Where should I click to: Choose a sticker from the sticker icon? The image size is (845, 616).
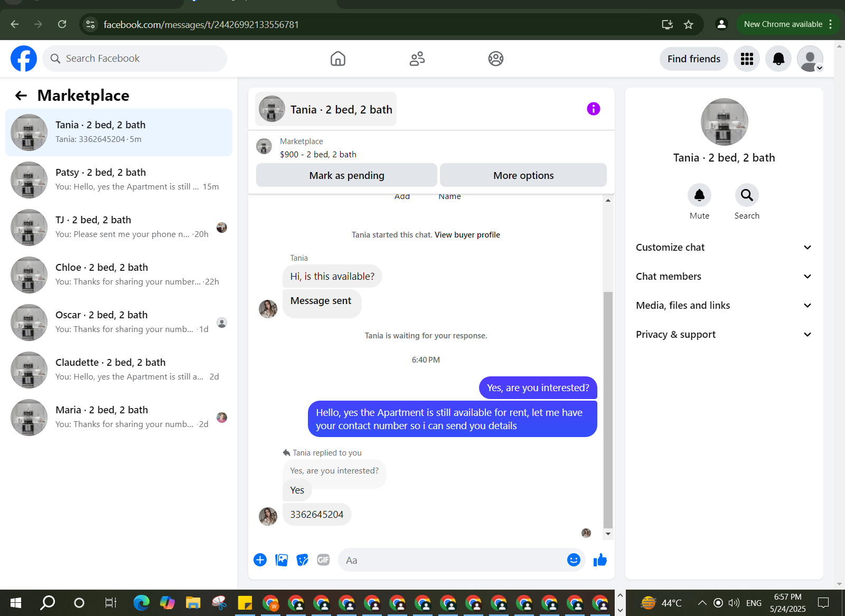coord(303,560)
